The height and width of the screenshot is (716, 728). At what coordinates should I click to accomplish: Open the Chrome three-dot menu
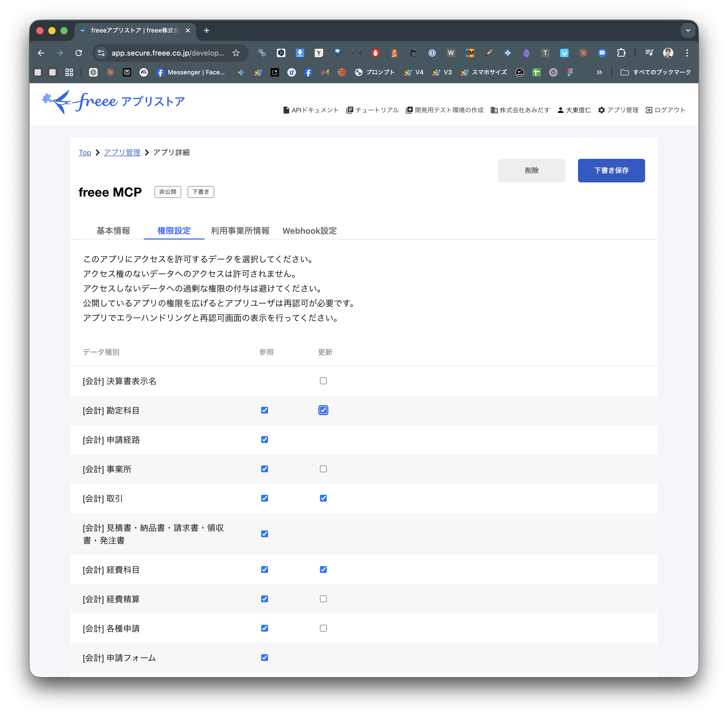coord(687,53)
